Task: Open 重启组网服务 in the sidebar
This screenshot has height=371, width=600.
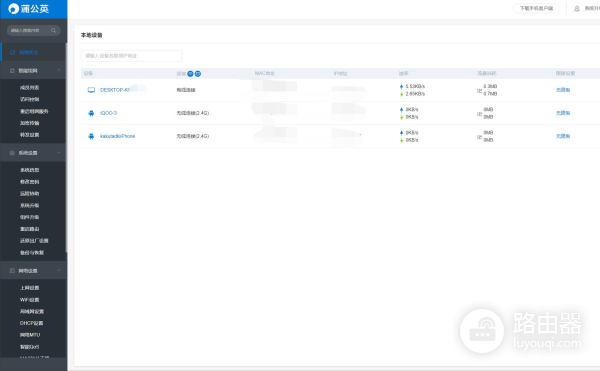Action: coord(34,111)
